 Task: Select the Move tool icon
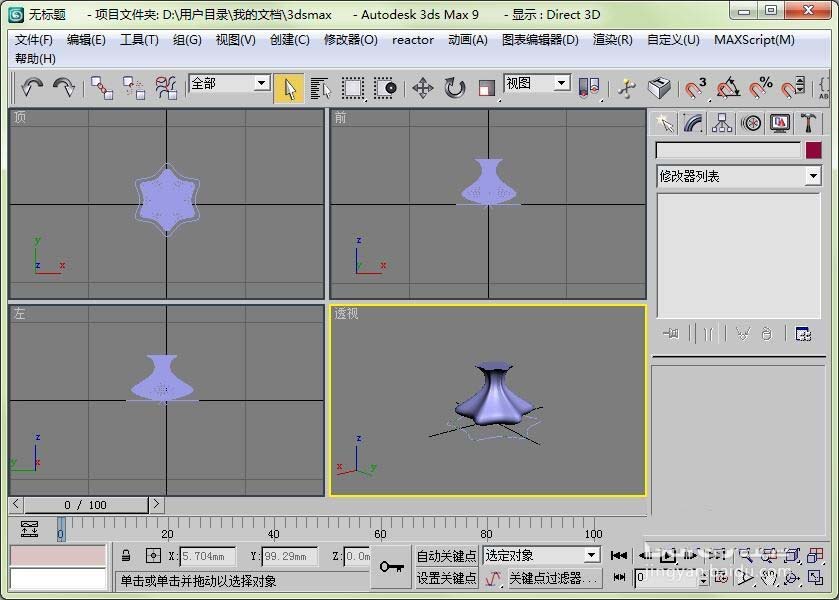(x=423, y=88)
